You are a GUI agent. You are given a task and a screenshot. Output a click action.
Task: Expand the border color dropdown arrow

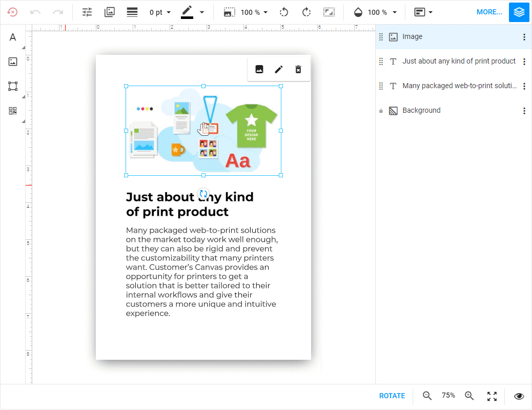tap(202, 12)
